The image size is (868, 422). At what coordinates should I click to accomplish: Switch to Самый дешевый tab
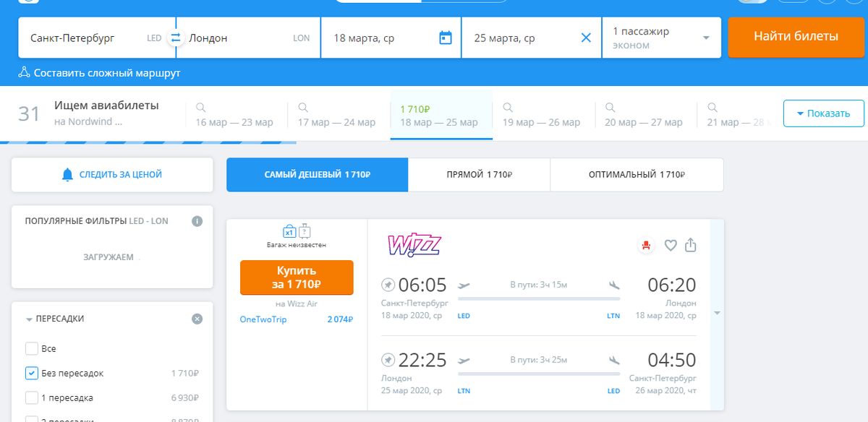point(318,175)
